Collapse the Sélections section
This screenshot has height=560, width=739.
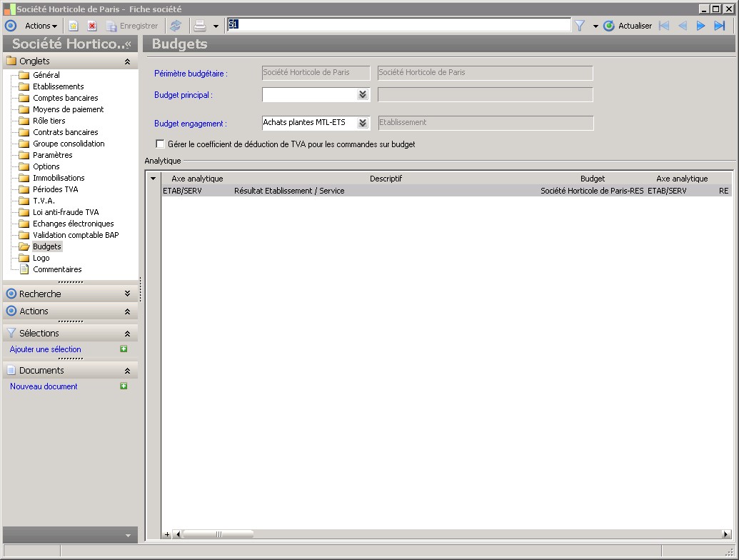point(127,334)
